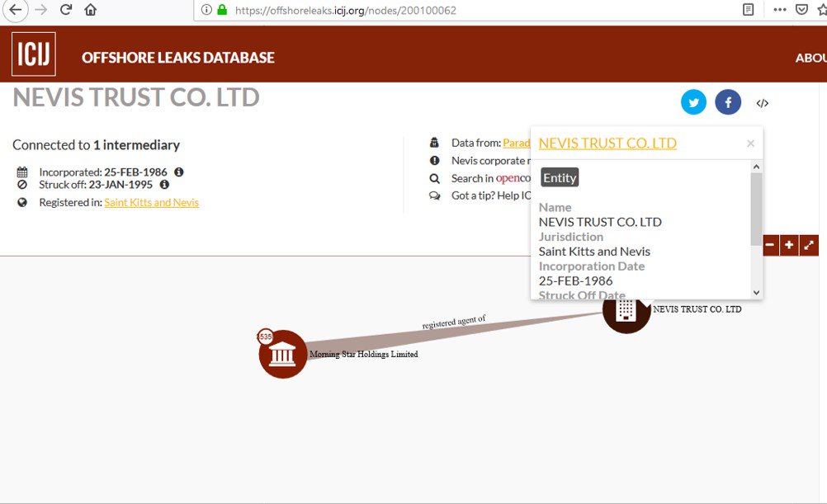The image size is (827, 504).
Task: Click the browser back arrow
Action: click(16, 10)
